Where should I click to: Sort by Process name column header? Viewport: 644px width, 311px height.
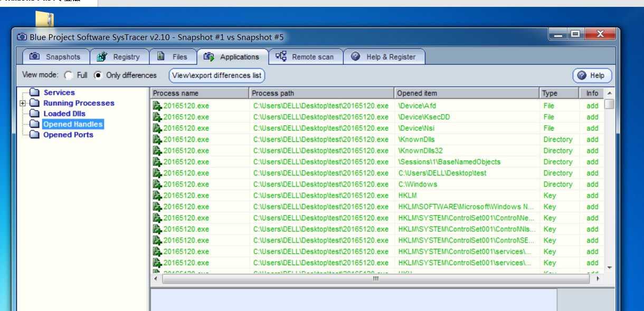click(x=200, y=93)
